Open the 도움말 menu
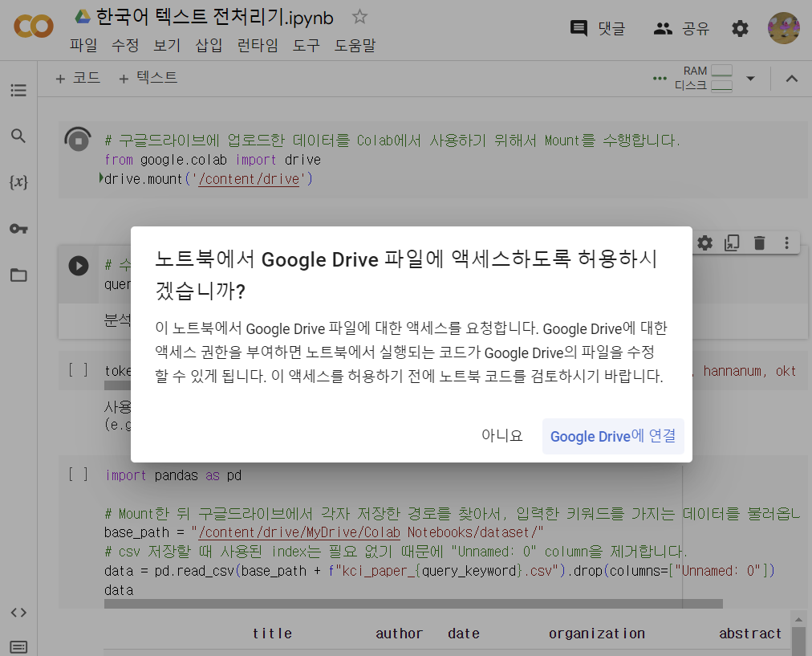Screen dimensions: 812x656 (355, 45)
